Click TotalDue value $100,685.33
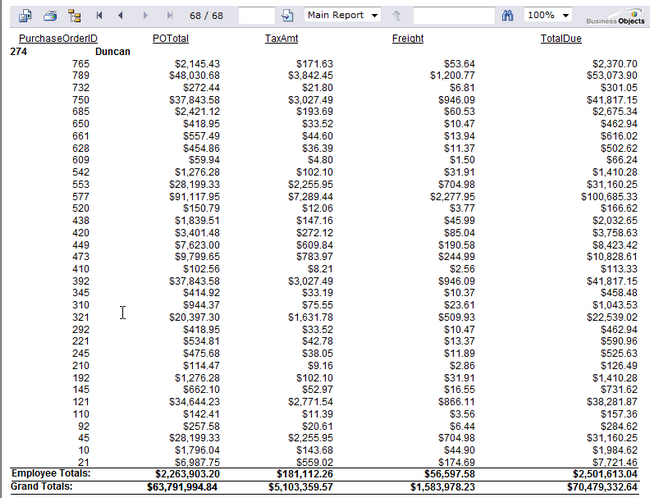This screenshot has width=650, height=498. (609, 197)
